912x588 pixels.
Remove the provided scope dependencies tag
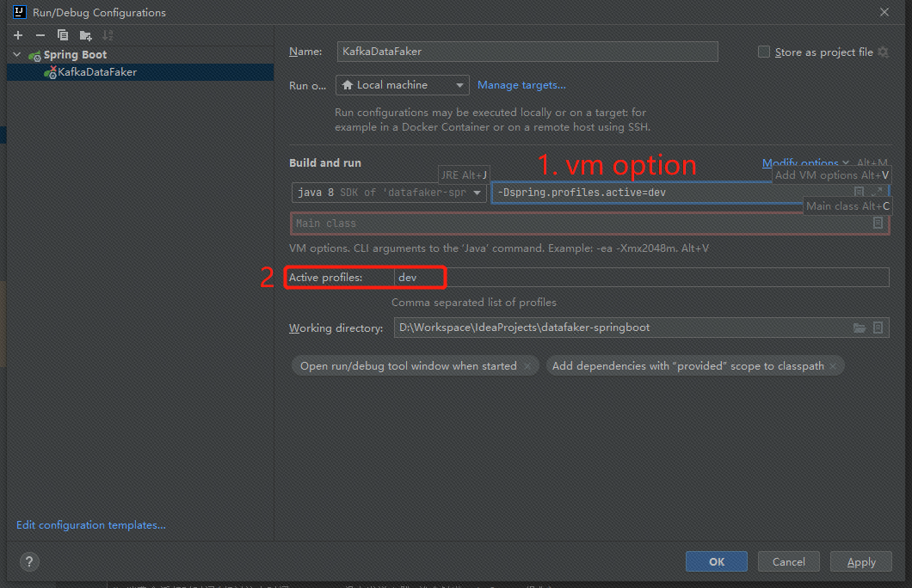832,365
